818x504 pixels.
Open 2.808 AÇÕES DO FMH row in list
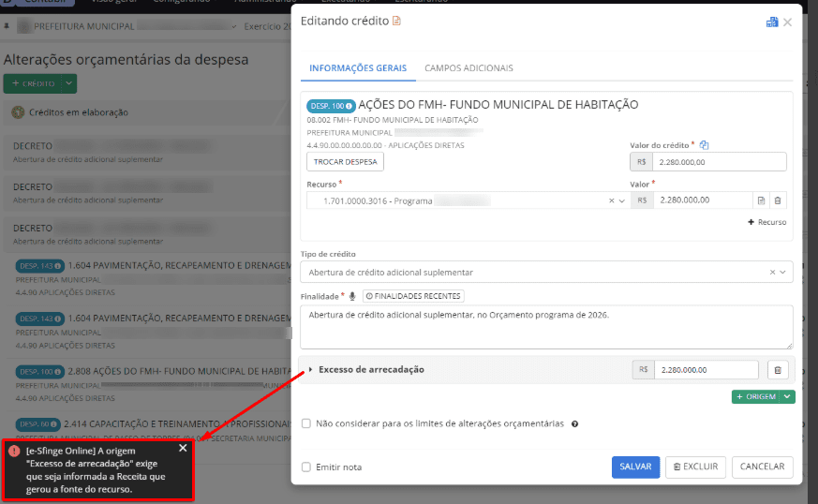tap(180, 372)
